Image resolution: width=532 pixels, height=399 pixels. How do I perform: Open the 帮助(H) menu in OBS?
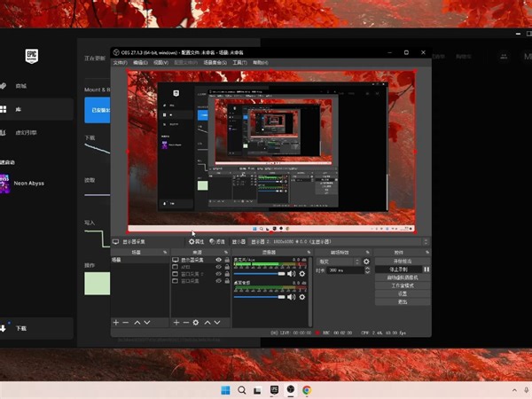(260, 62)
